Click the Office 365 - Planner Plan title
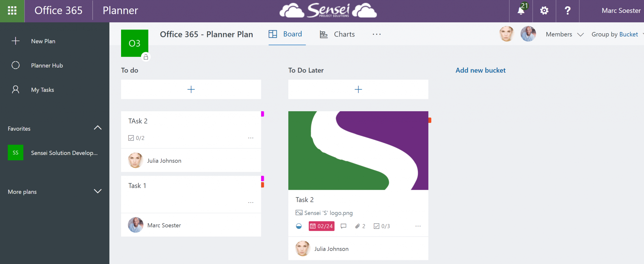644x264 pixels. (206, 34)
